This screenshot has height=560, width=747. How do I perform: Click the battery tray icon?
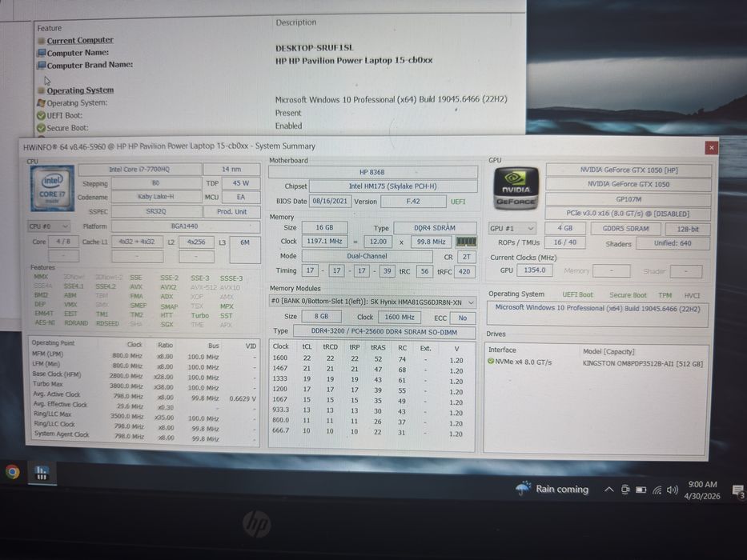pos(641,490)
